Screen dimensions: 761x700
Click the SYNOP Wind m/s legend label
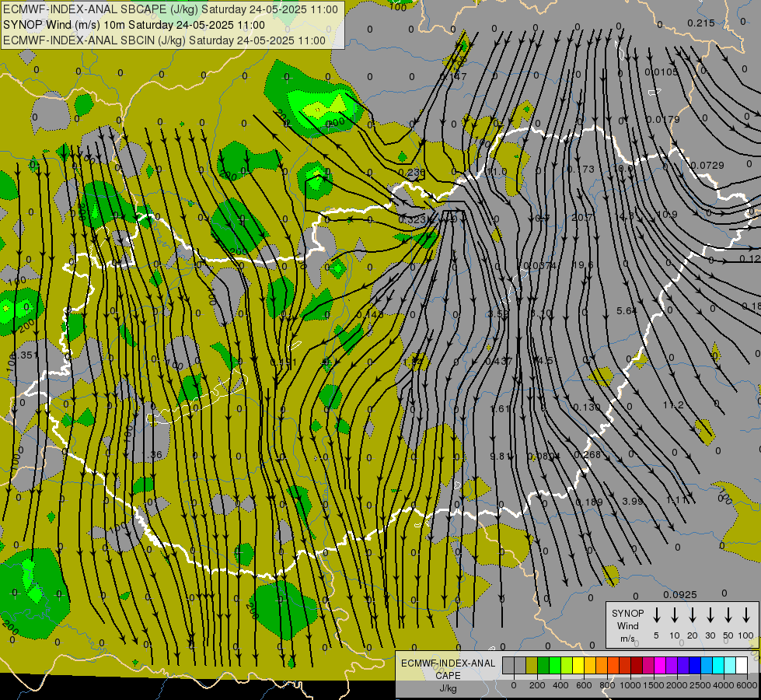[627, 625]
